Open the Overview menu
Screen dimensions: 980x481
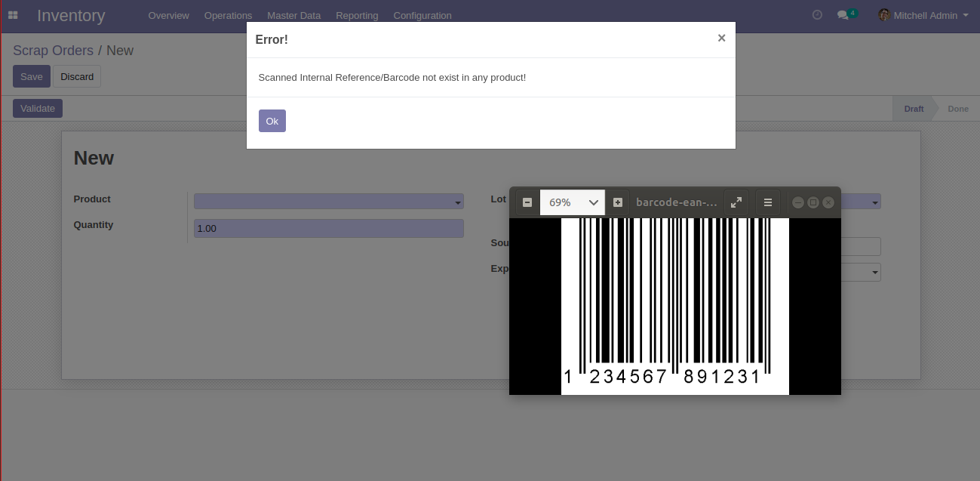click(168, 15)
